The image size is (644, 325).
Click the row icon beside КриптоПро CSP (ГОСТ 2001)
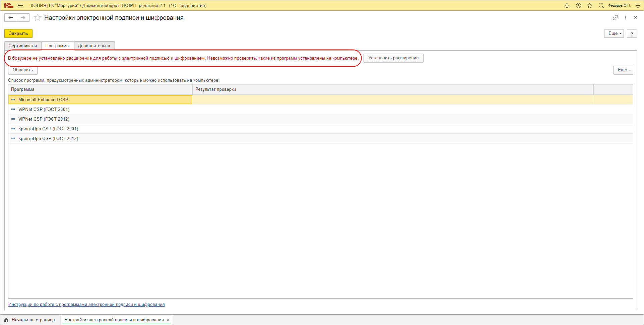[x=13, y=129]
